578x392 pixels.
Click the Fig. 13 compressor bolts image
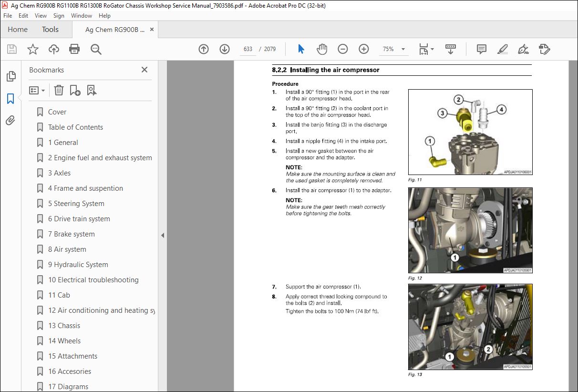(x=470, y=327)
